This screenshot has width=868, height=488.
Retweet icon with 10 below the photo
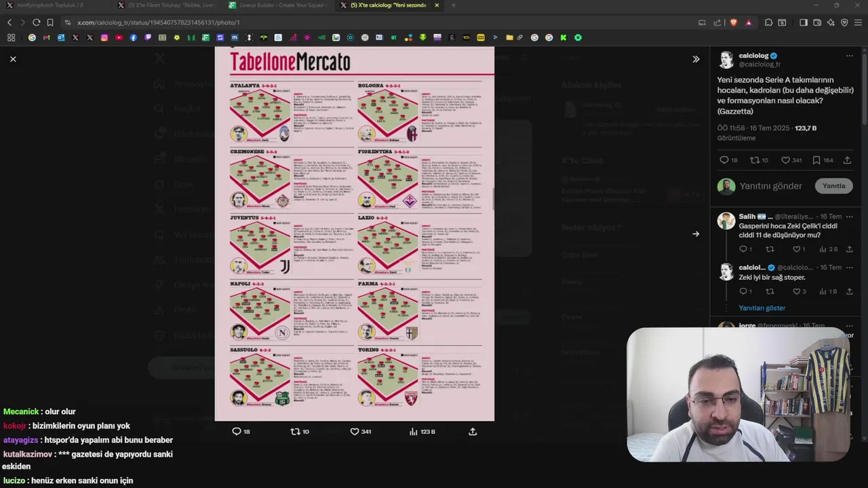click(300, 431)
